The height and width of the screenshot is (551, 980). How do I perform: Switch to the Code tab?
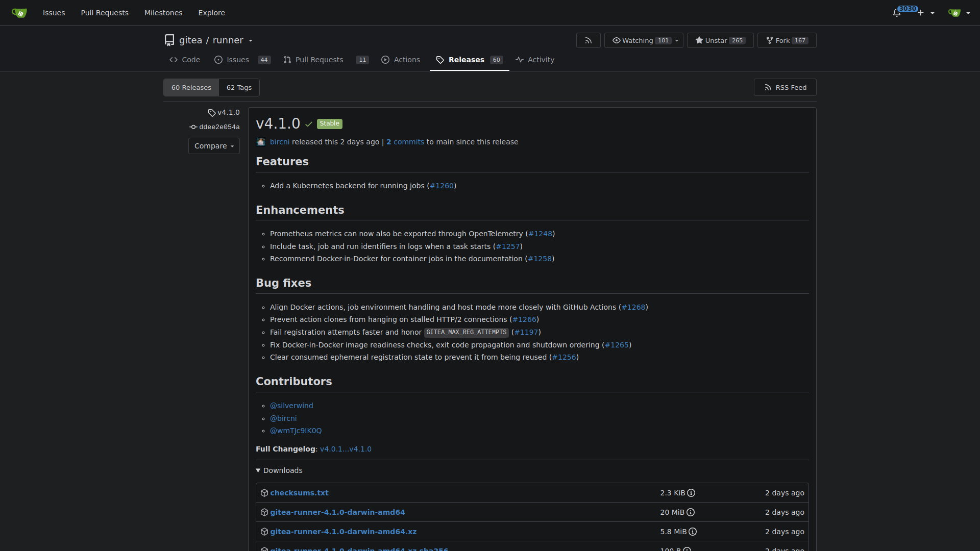185,60
